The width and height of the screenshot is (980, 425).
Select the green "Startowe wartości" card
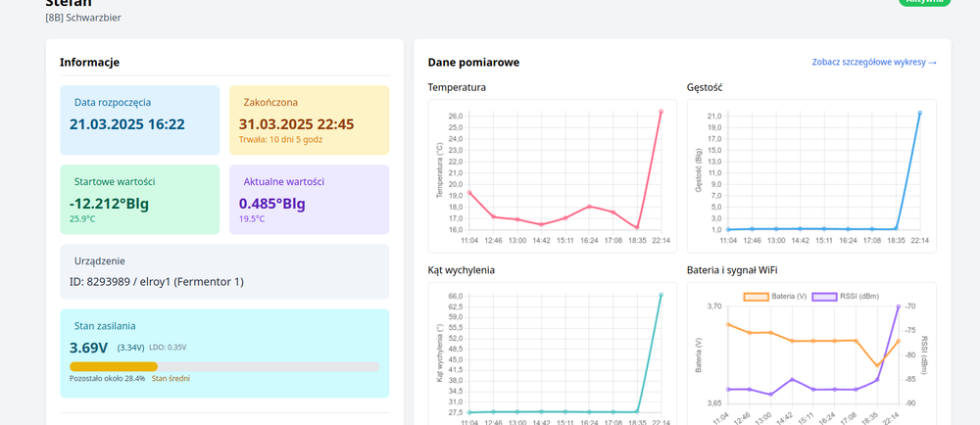pos(139,199)
